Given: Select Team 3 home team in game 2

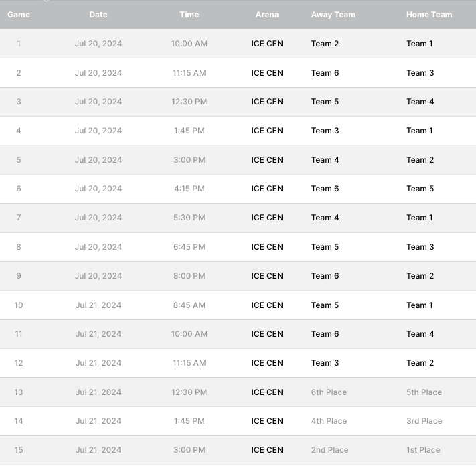Looking at the screenshot, I should [x=420, y=73].
